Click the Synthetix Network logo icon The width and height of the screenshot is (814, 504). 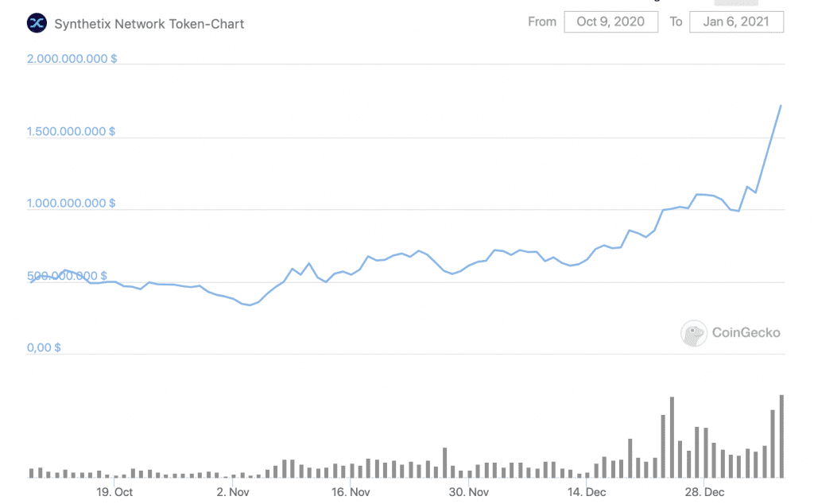pos(37,23)
